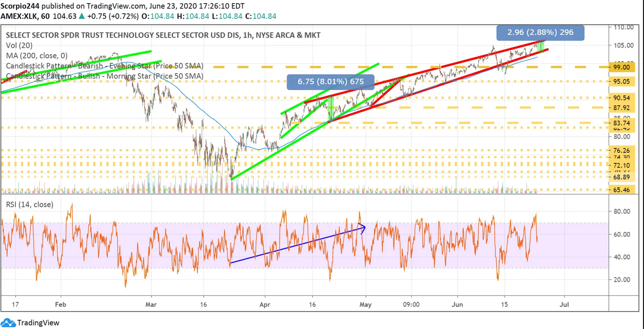Click the Feb label on time axis
This screenshot has width=644, height=329.
(x=61, y=305)
